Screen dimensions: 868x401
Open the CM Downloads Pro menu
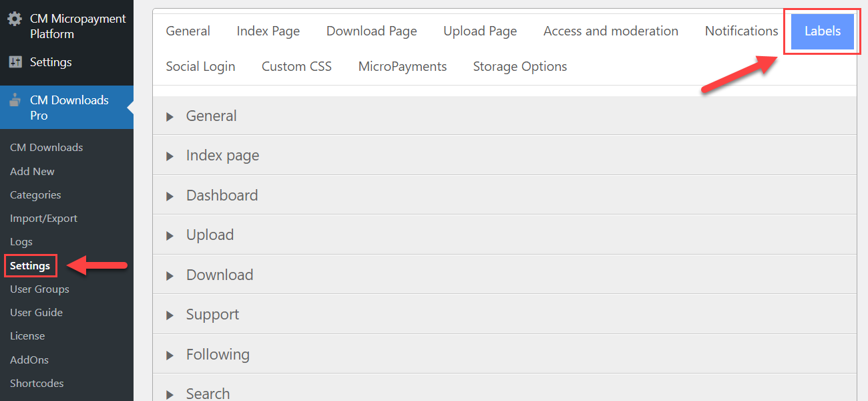pos(67,108)
